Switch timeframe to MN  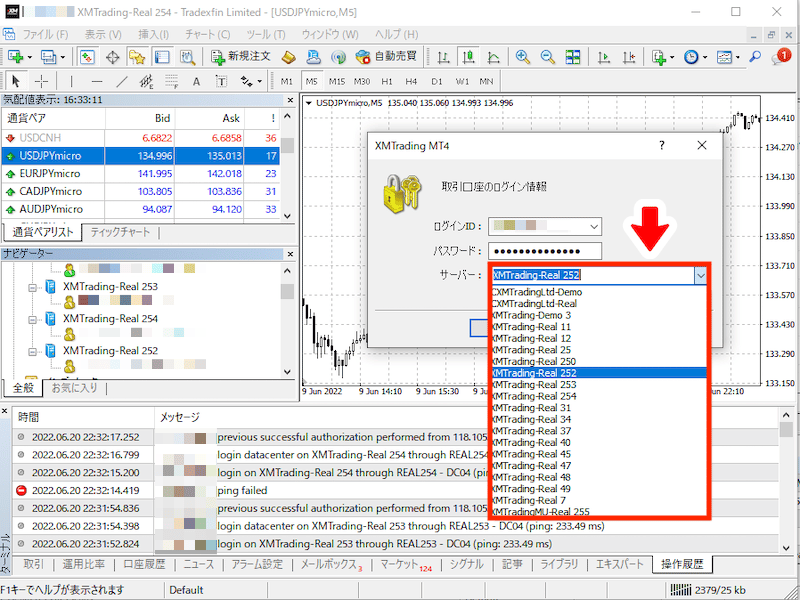point(486,82)
